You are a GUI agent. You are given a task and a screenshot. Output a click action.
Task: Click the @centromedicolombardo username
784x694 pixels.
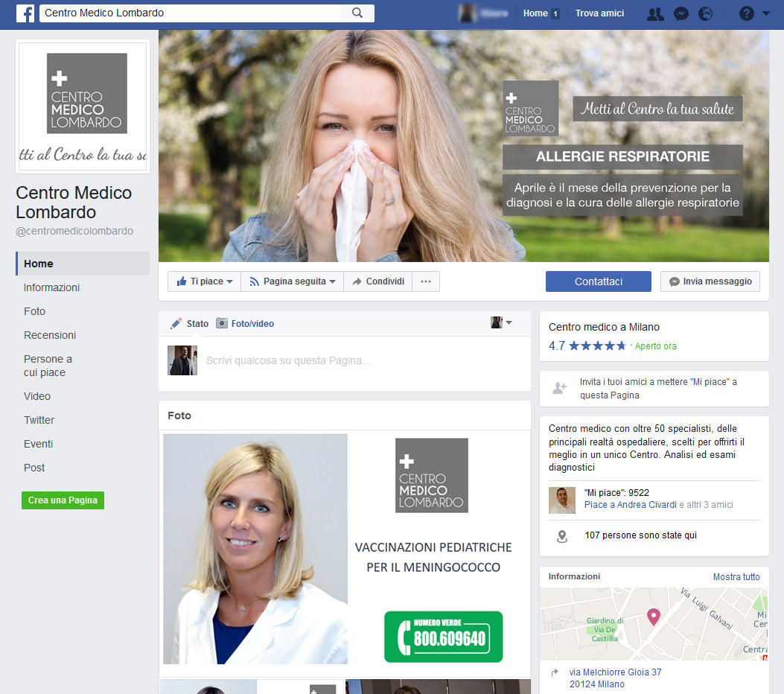pos(74,231)
